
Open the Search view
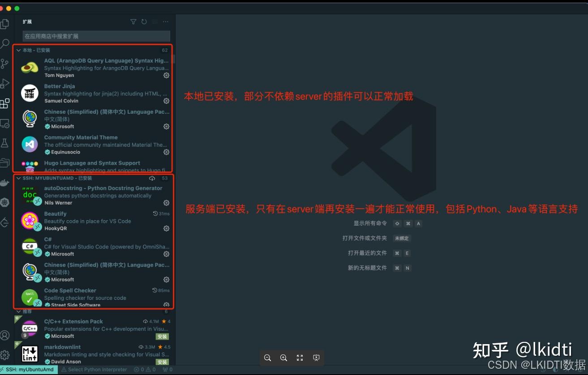(x=5, y=43)
